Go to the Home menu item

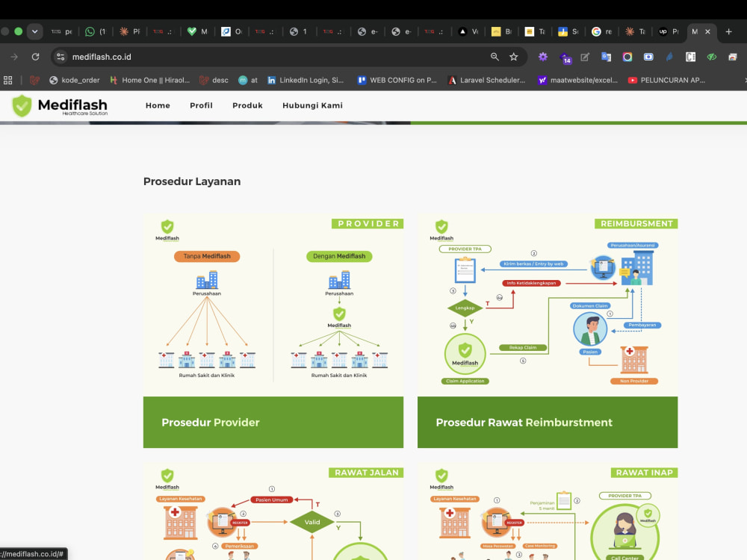158,105
